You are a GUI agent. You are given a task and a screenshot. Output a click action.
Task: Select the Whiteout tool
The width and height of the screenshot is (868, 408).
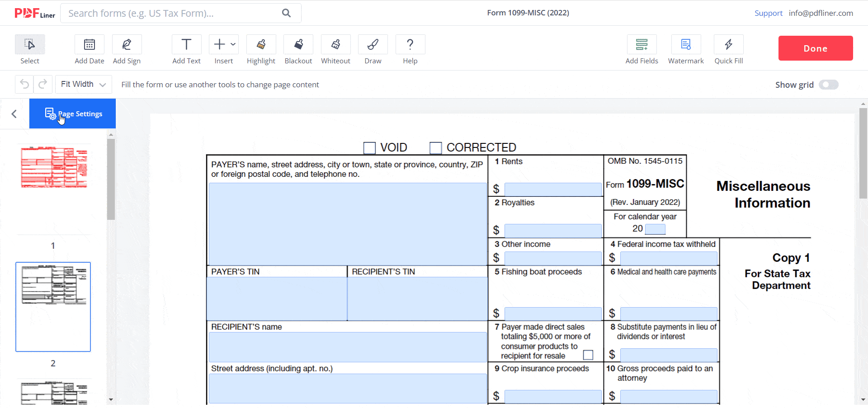pyautogui.click(x=335, y=44)
